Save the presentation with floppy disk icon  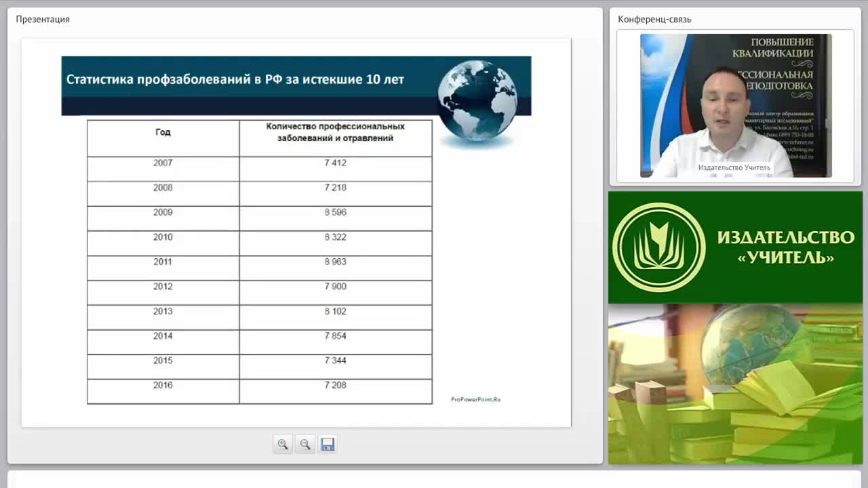click(328, 445)
